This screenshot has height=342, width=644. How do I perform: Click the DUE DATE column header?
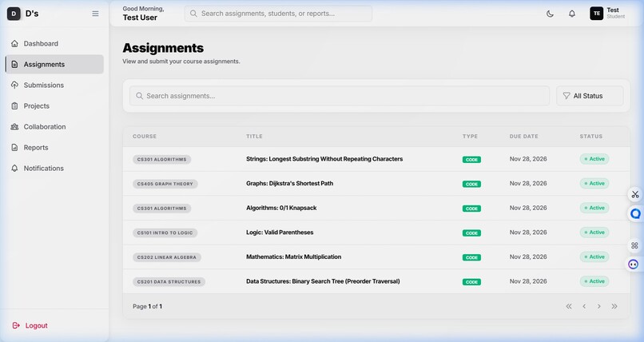[523, 137]
